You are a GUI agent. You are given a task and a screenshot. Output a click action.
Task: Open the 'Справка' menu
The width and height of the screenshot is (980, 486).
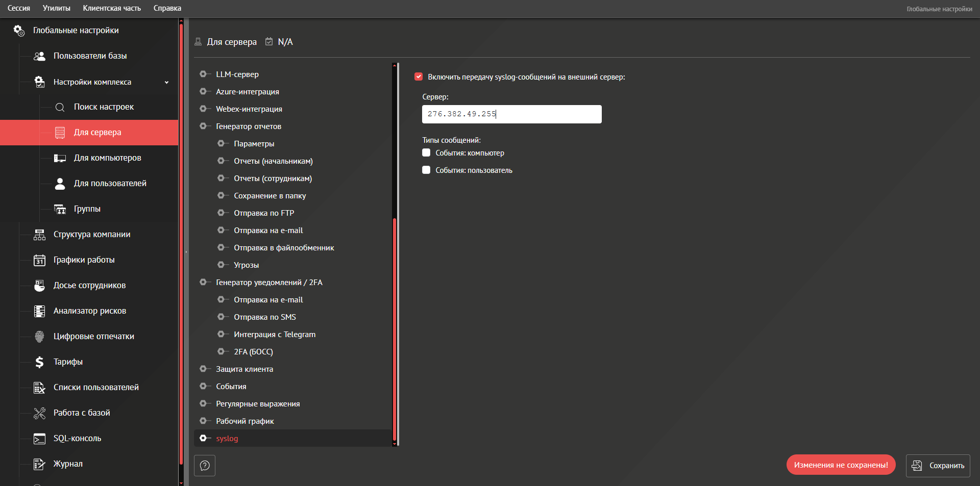[167, 8]
